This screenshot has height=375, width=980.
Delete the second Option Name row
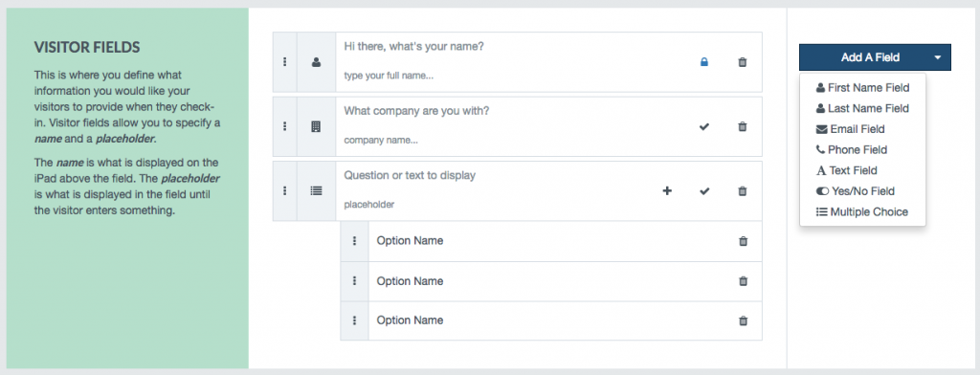coord(743,281)
